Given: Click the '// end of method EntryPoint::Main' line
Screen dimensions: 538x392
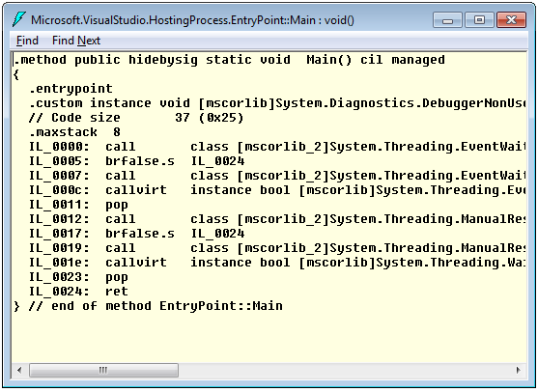Looking at the screenshot, I should 148,305.
